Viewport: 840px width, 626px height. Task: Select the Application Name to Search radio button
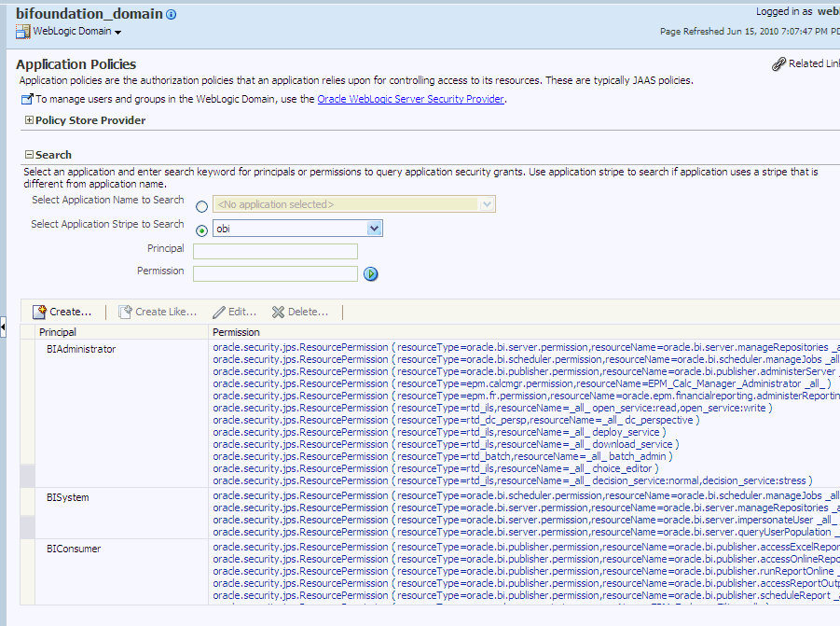pos(202,206)
